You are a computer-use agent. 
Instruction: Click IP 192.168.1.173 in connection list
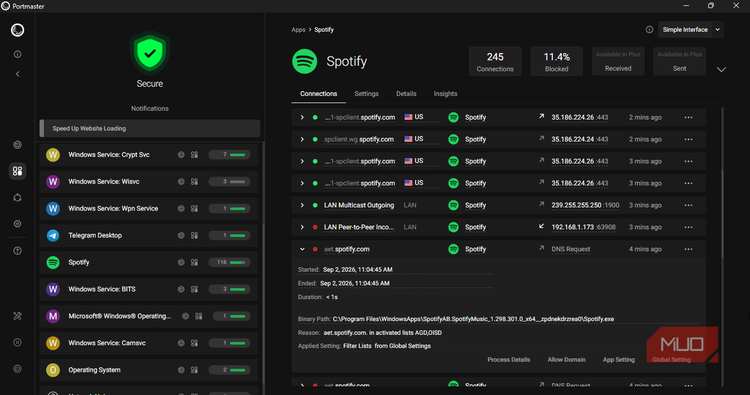(572, 227)
